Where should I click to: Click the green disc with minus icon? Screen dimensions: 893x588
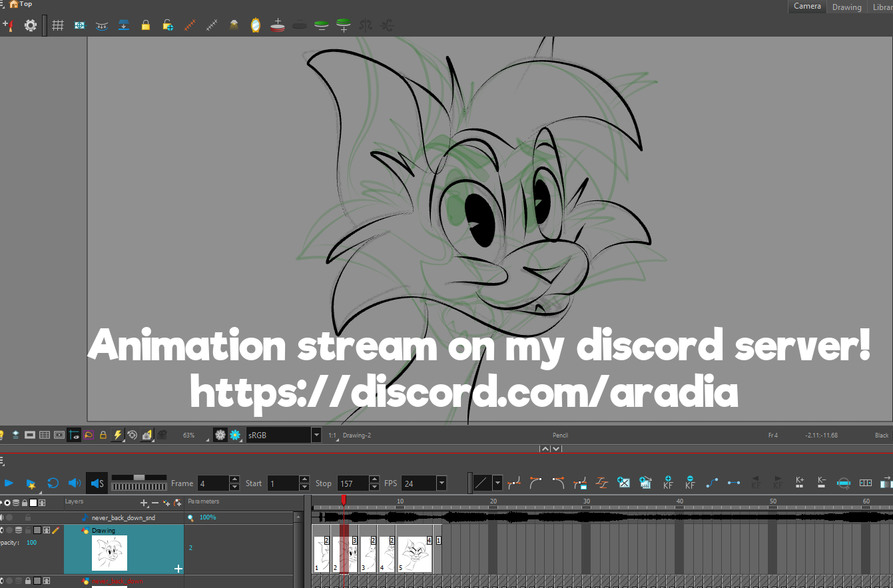click(322, 25)
